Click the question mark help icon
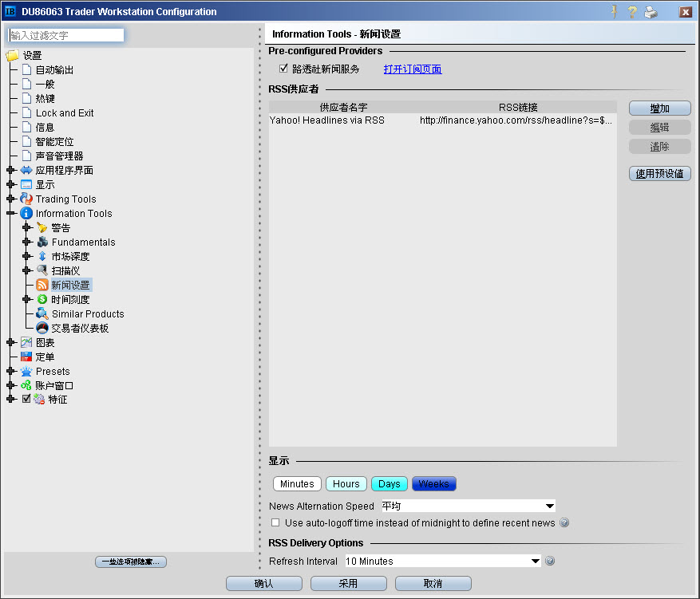700x599 pixels. [632, 12]
